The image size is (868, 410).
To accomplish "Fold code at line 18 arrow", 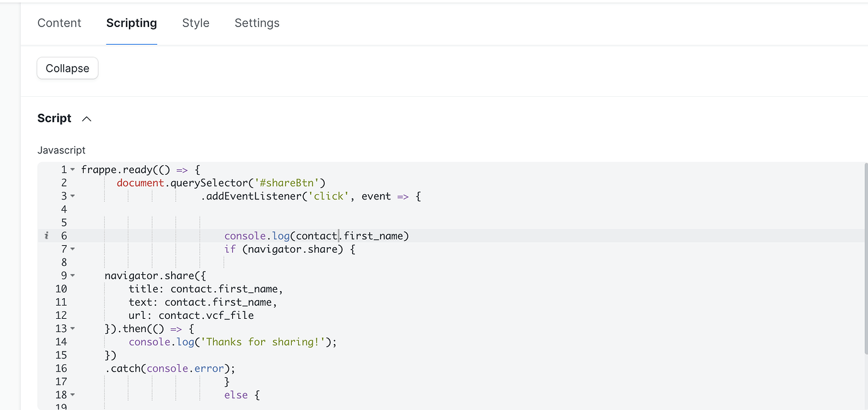I will pyautogui.click(x=73, y=395).
